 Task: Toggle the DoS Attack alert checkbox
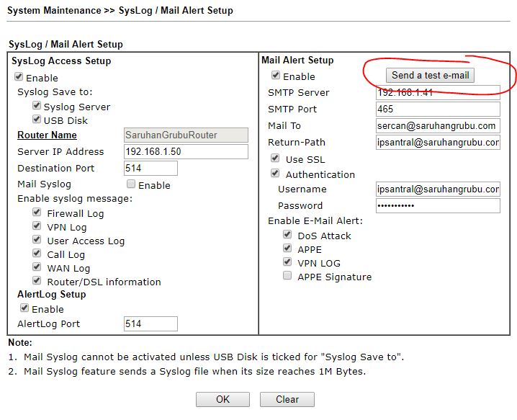coord(287,235)
